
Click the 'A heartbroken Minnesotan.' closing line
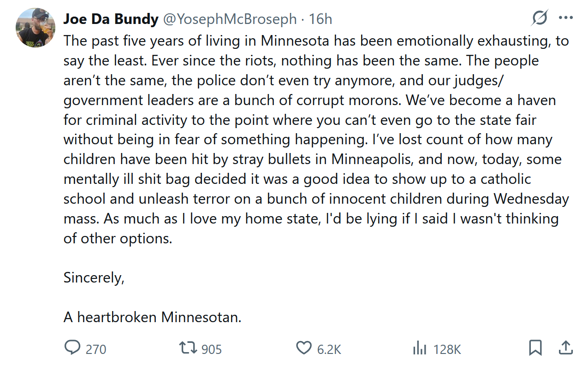(x=152, y=317)
